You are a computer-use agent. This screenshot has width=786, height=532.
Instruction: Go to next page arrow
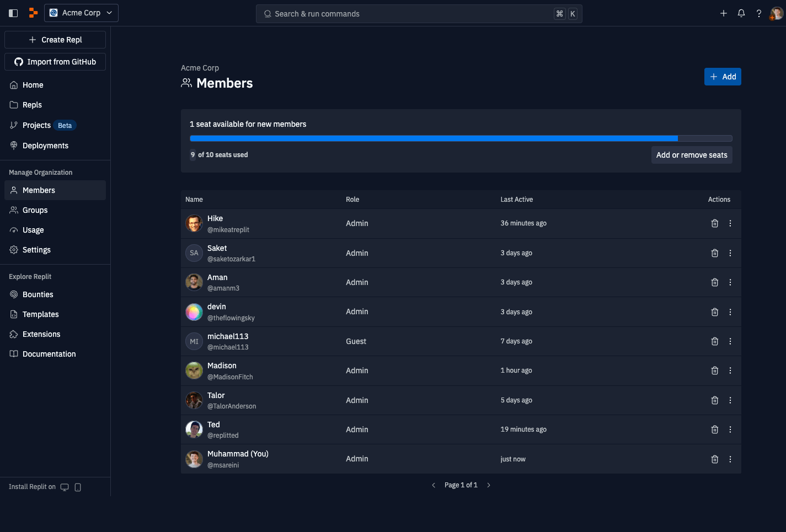489,485
